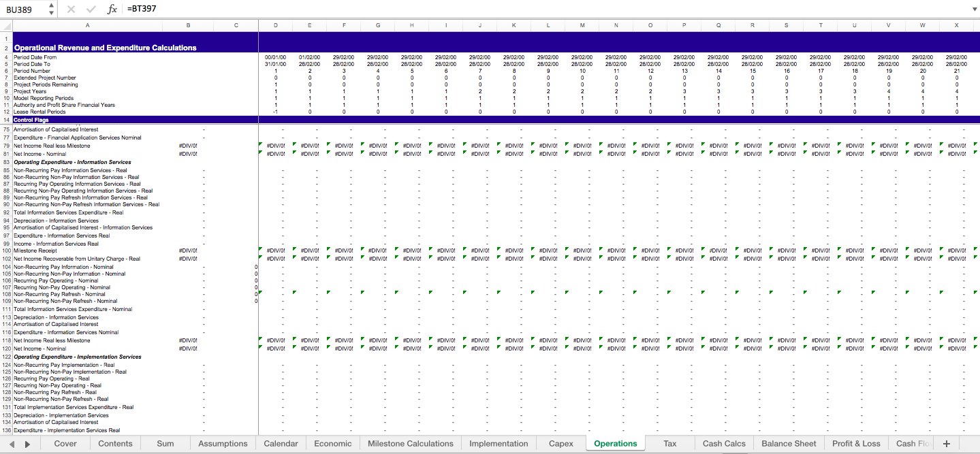Select row 122 header

tap(6, 357)
